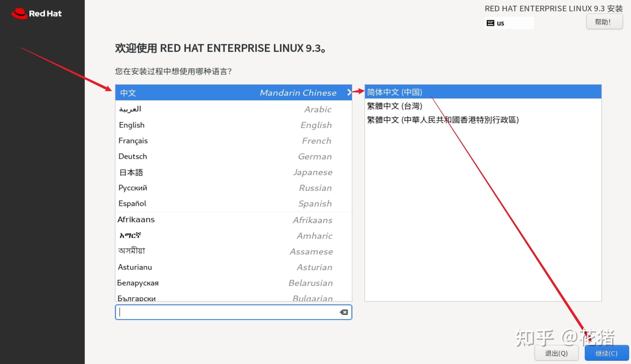Click the Red Hat logo
Image resolution: width=631 pixels, height=364 pixels.
pos(36,13)
